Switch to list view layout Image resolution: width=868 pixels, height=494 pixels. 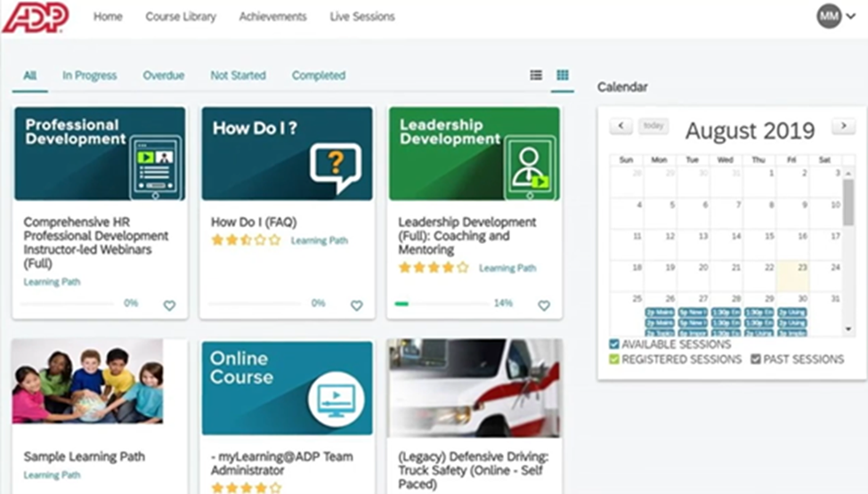pyautogui.click(x=536, y=76)
